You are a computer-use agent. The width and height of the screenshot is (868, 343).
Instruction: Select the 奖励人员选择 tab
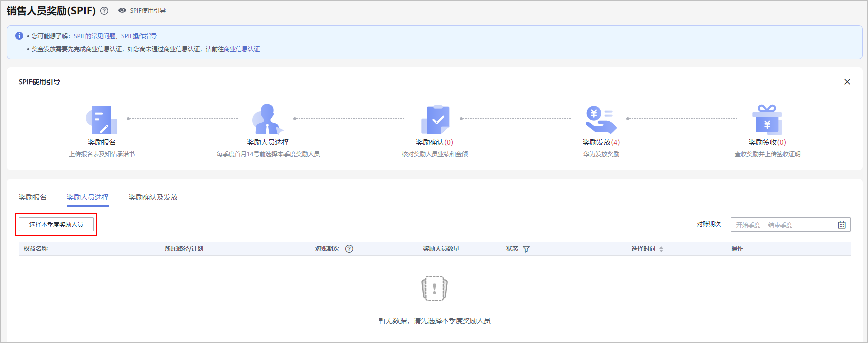click(88, 197)
